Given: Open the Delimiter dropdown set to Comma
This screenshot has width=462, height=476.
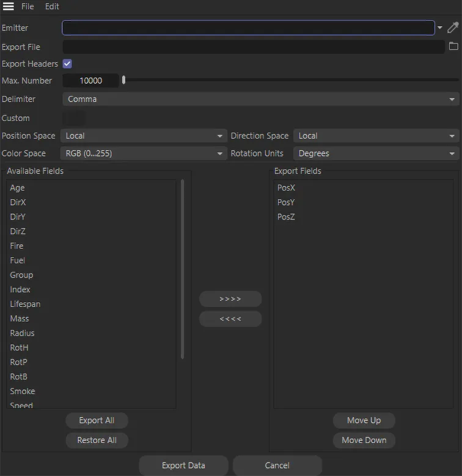Looking at the screenshot, I should tap(260, 99).
